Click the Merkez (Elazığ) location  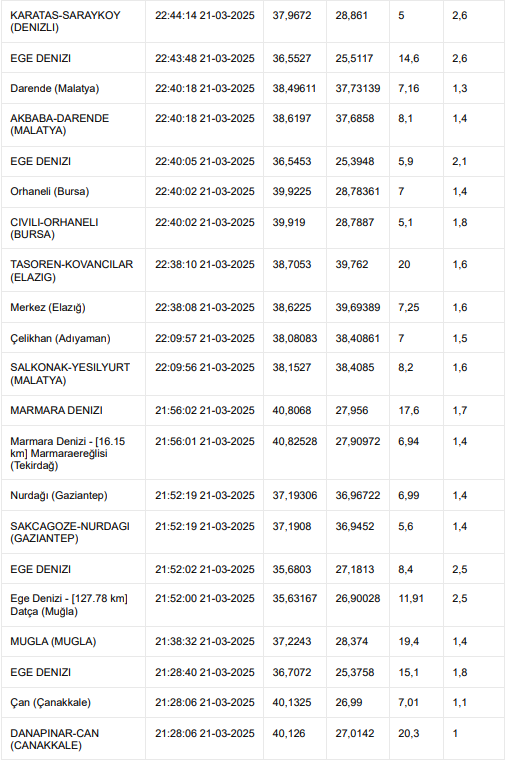coord(48,308)
